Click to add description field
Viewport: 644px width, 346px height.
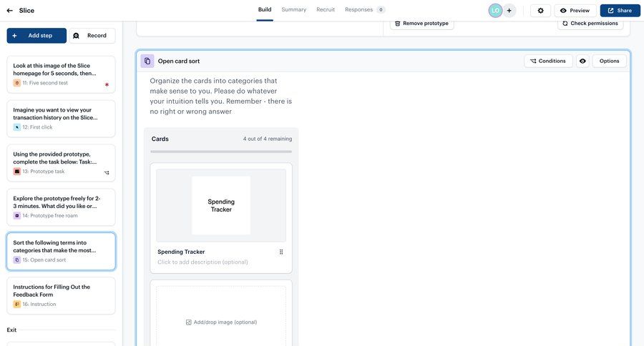[x=203, y=262]
